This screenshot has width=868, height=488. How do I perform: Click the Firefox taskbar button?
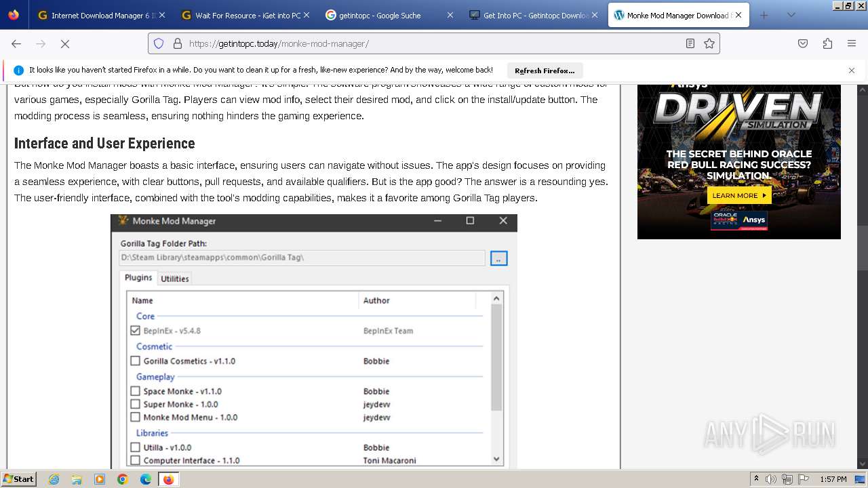click(168, 479)
